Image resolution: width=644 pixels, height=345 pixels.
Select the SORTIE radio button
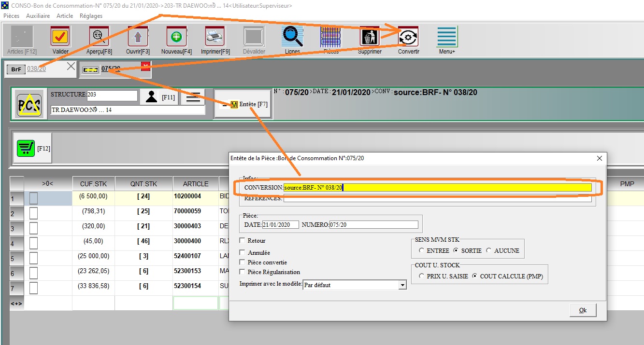tap(456, 250)
